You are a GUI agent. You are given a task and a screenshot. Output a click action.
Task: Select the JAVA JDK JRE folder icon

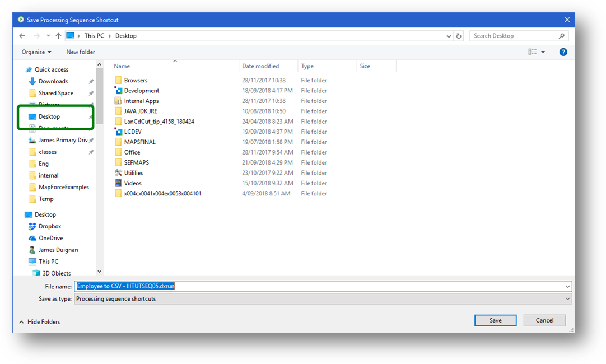(x=118, y=111)
